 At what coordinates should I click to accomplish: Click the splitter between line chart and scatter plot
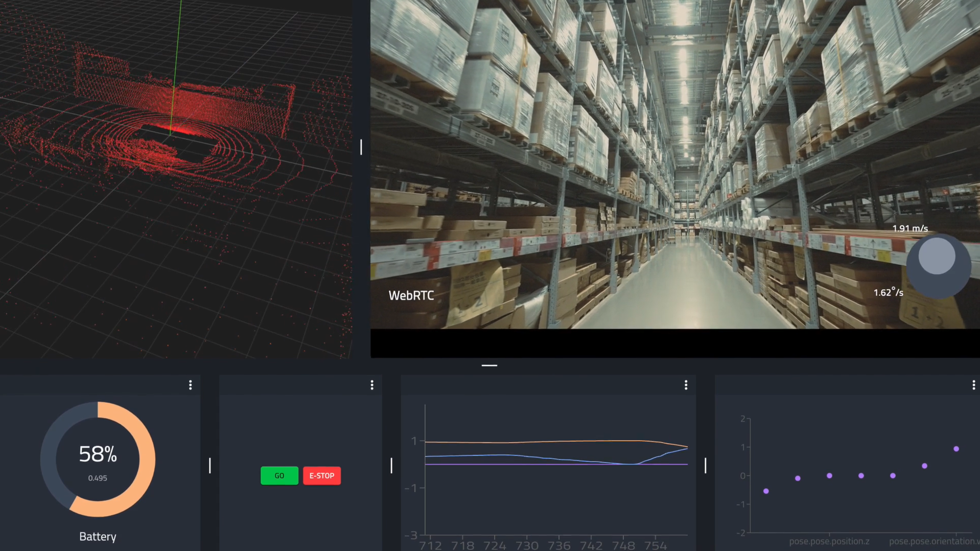tap(706, 465)
